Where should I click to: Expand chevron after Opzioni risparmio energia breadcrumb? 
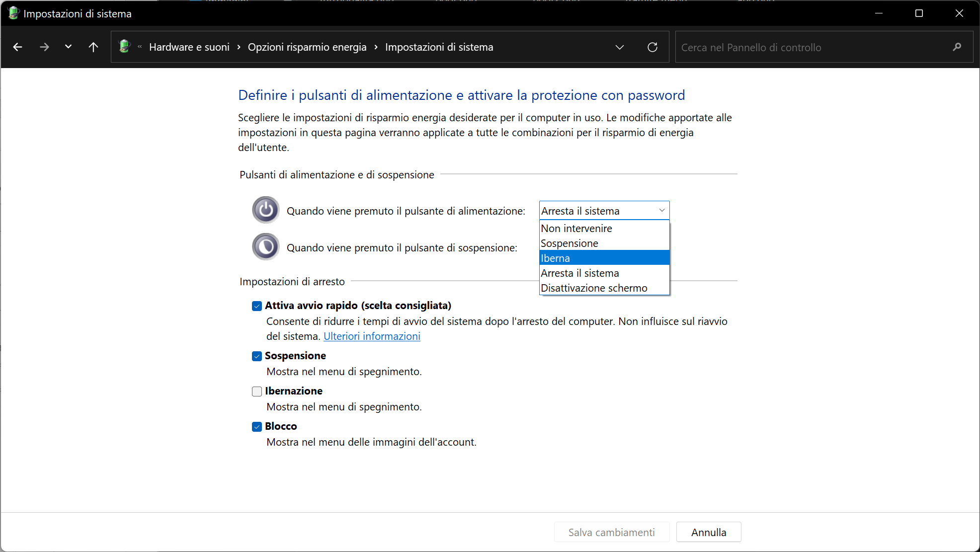coord(376,47)
